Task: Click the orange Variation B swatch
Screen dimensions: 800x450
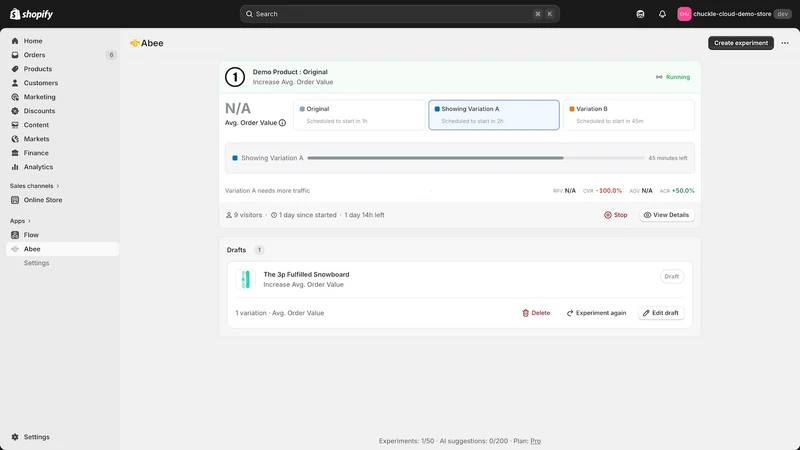Action: [x=572, y=109]
